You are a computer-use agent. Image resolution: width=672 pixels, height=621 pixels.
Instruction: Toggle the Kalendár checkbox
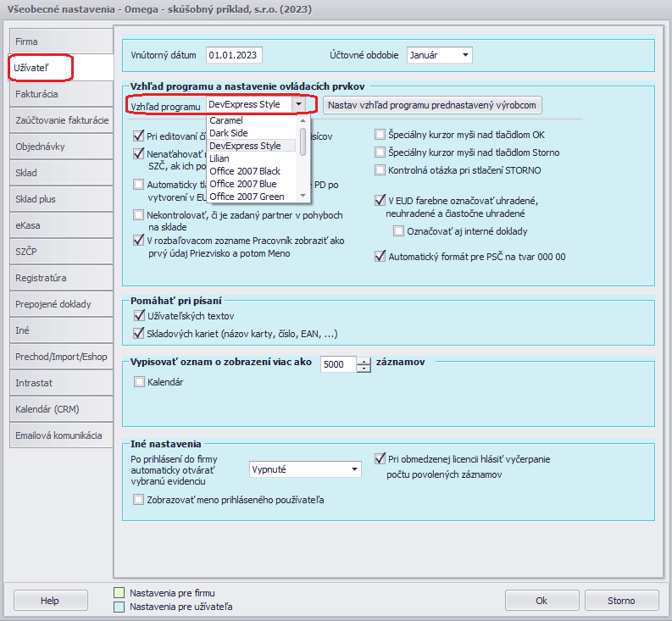pos(141,382)
